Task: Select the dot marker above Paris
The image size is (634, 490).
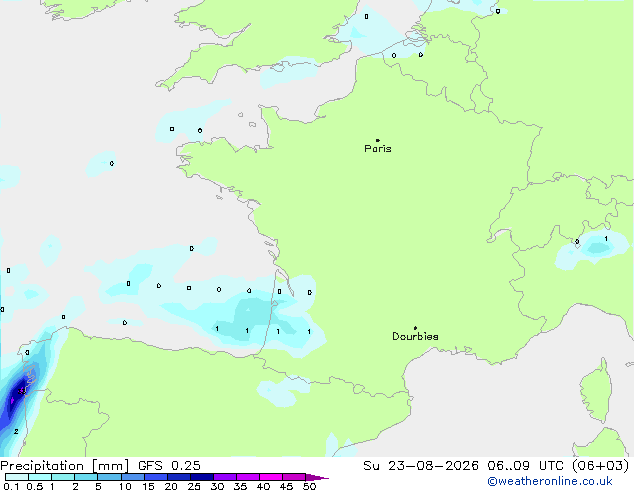Action: click(x=378, y=140)
